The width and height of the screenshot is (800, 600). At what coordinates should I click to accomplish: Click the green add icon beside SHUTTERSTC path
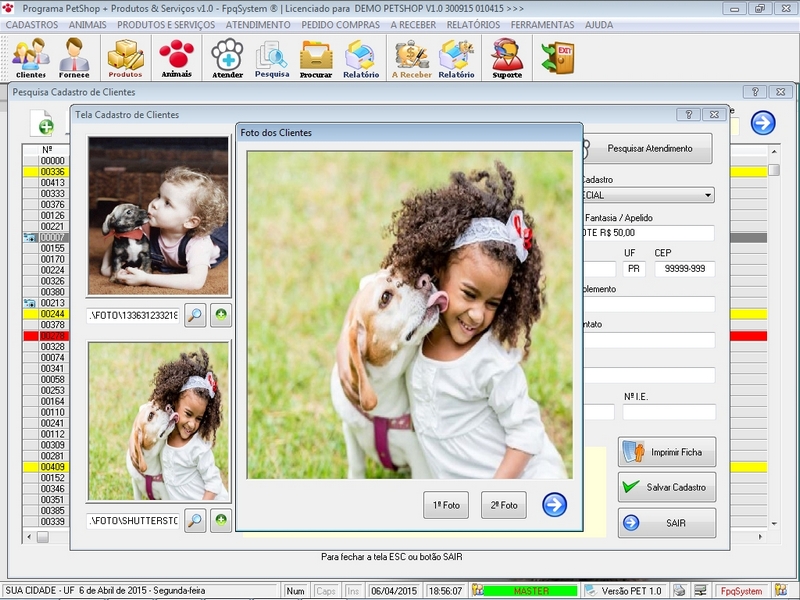pyautogui.click(x=221, y=520)
